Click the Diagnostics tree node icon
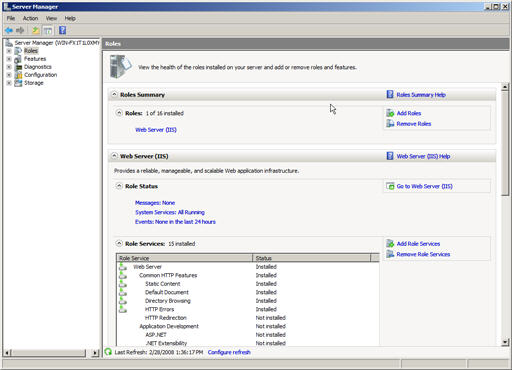Image resolution: width=512 pixels, height=370 pixels. (18, 67)
